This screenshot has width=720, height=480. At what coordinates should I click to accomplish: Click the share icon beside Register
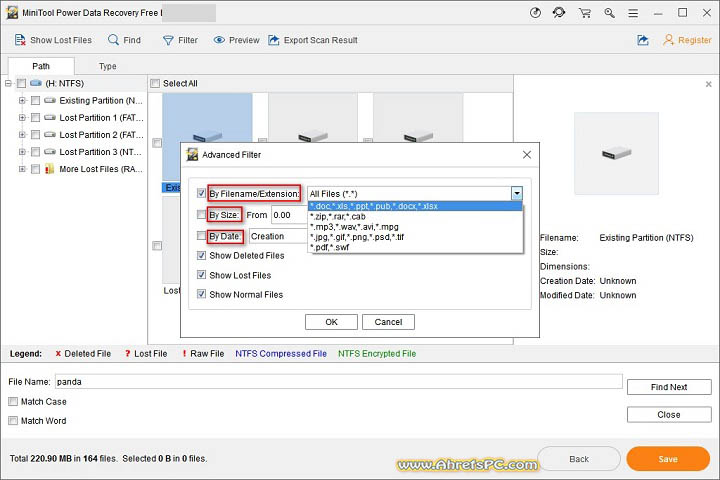coord(642,40)
